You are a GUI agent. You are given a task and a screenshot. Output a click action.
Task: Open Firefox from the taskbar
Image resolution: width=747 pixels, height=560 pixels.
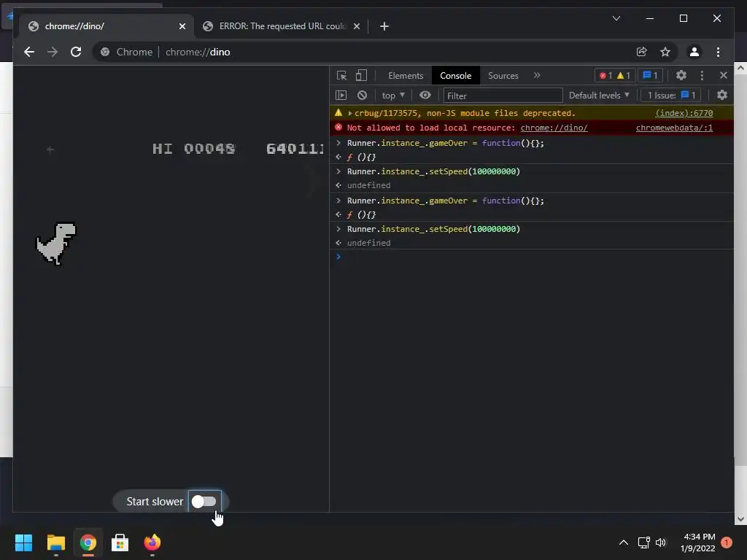pos(152,542)
